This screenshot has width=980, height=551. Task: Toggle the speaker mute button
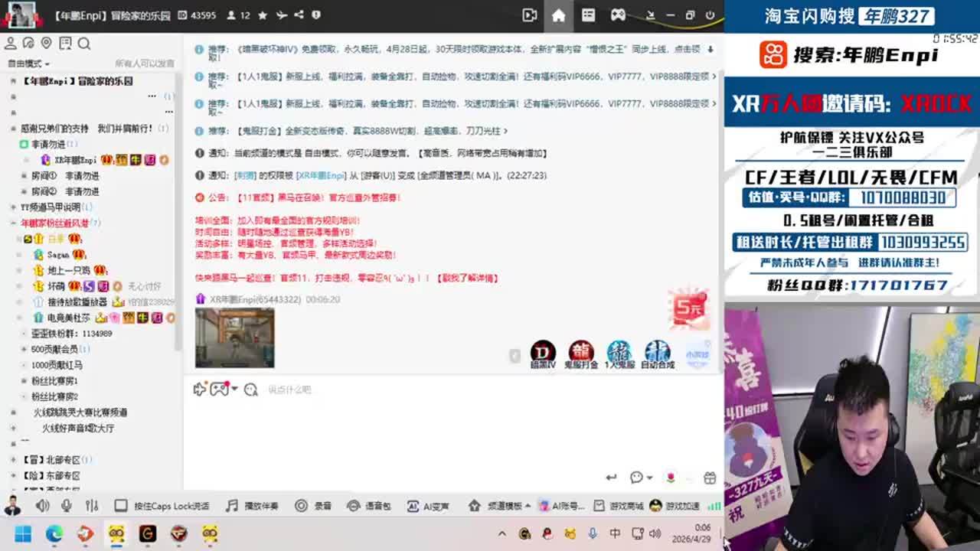point(42,506)
